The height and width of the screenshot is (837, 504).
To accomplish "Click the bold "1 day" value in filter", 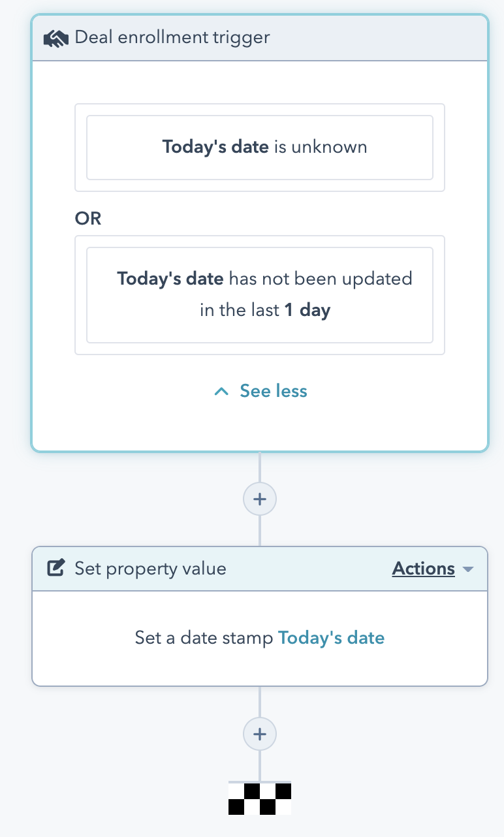I will (x=307, y=310).
